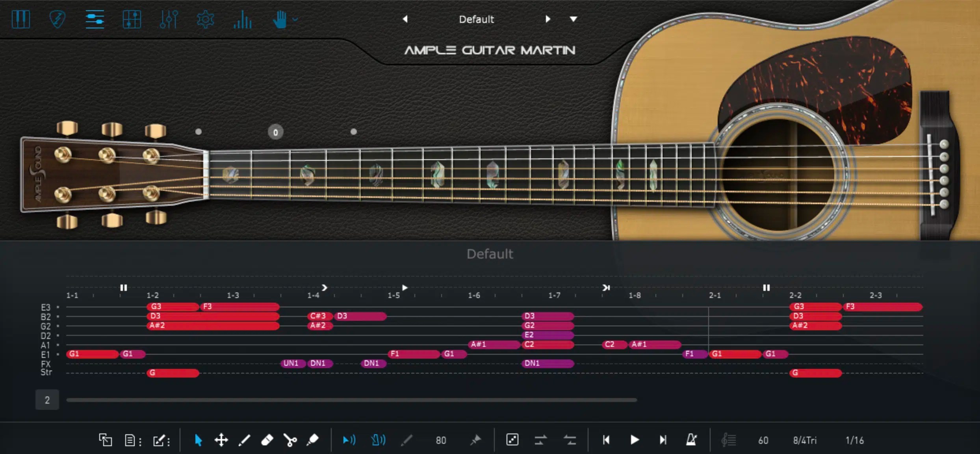Viewport: 980px width, 454px height.
Task: Click the Str row label
Action: click(46, 372)
